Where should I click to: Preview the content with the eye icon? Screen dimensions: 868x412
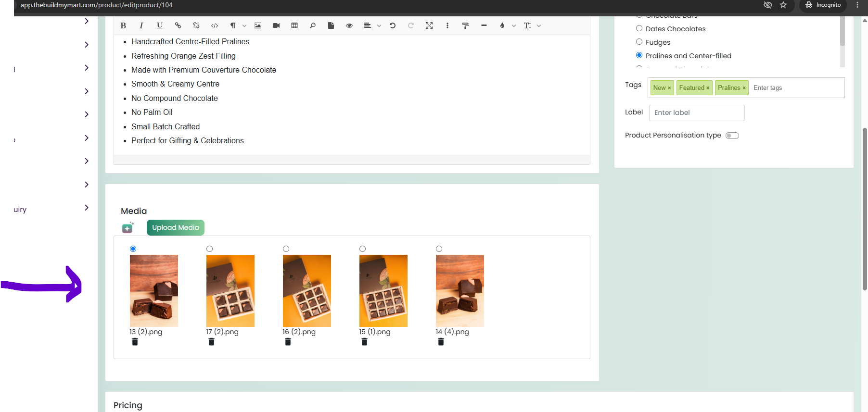(x=349, y=25)
